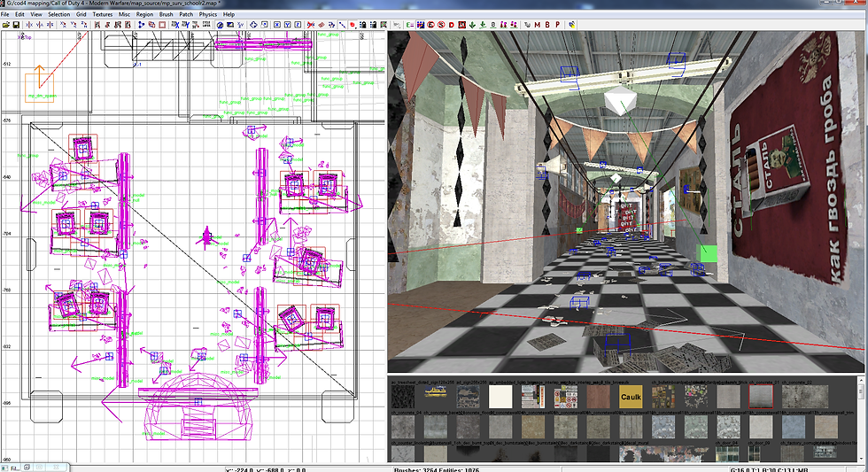Rotate selection around Y axis
Viewport: 868px width, 472px height.
pyautogui.click(x=74, y=25)
